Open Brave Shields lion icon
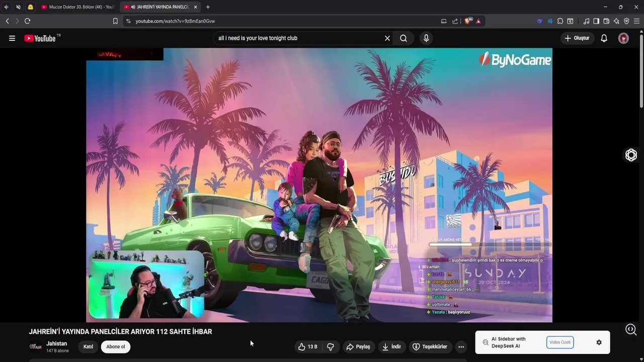Viewport: 644px width, 362px height. (468, 21)
